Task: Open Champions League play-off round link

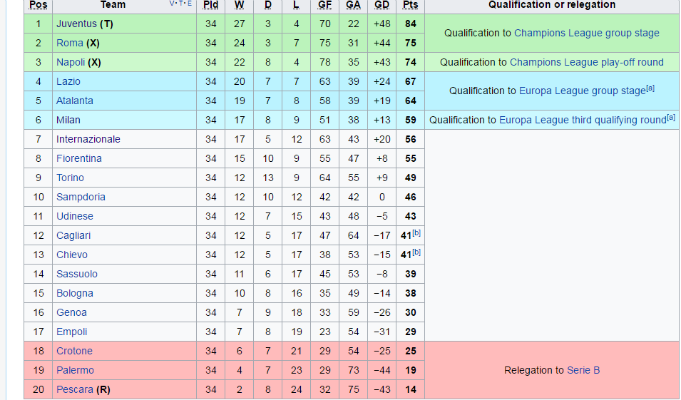Action: point(586,62)
